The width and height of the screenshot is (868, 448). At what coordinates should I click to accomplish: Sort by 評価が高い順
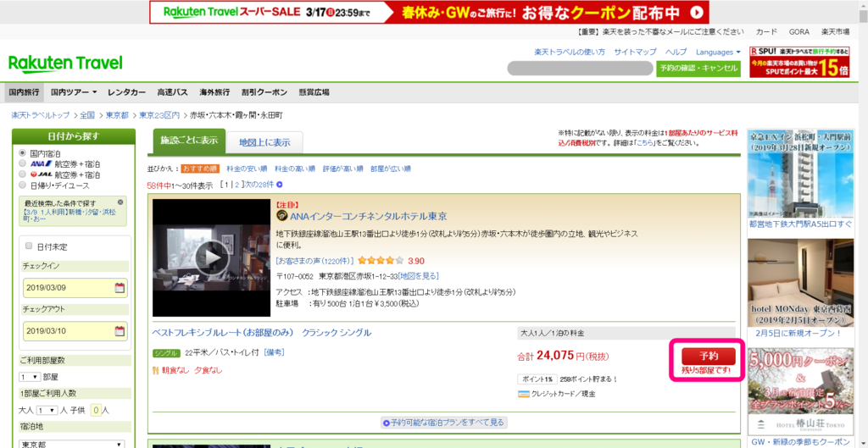[x=343, y=169]
